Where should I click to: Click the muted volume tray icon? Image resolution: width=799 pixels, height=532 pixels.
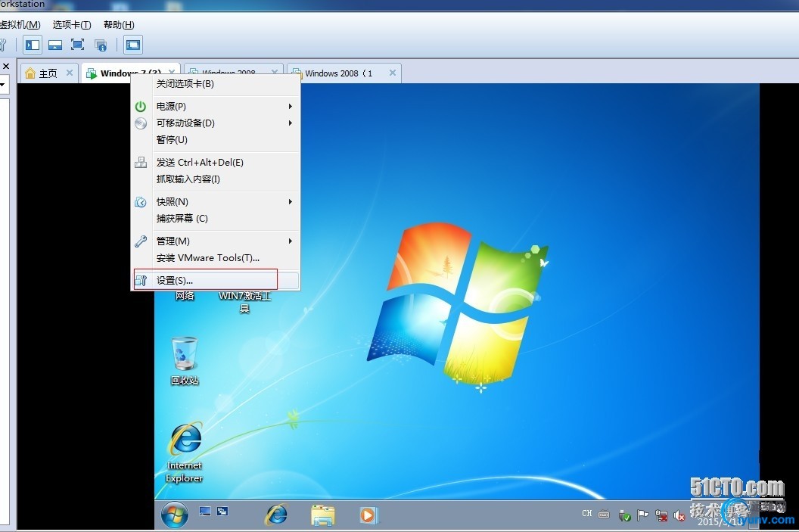pos(679,515)
